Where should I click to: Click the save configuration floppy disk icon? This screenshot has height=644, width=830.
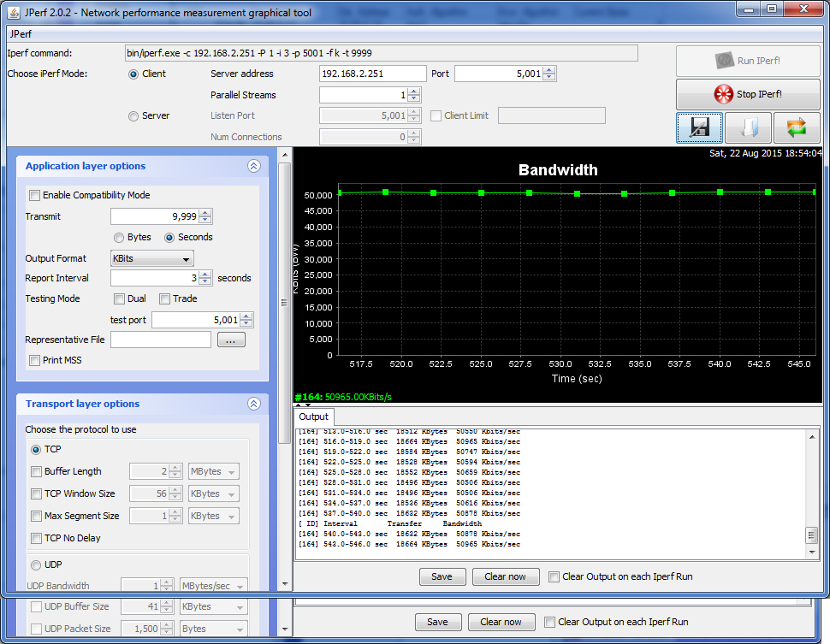(x=699, y=127)
